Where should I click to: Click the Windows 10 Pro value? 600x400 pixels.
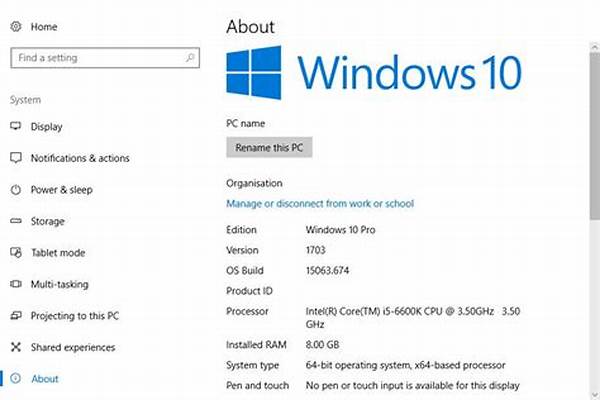(x=341, y=230)
